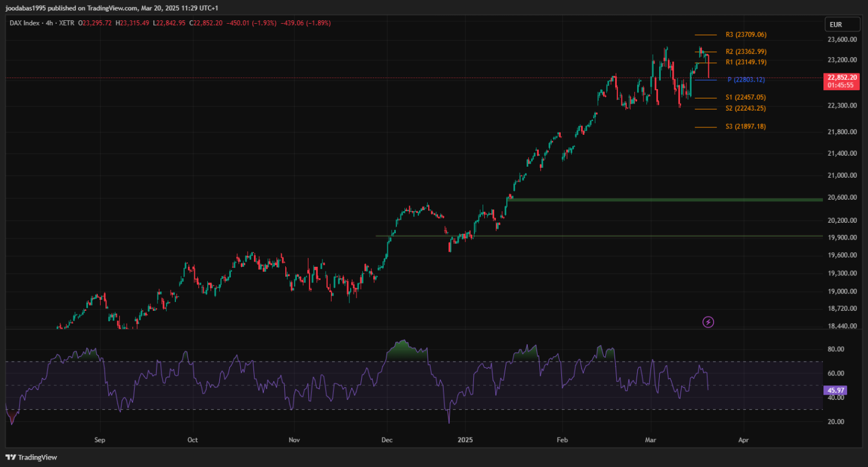
Task: Select the R2 (23362.99) resistance label
Action: point(745,52)
